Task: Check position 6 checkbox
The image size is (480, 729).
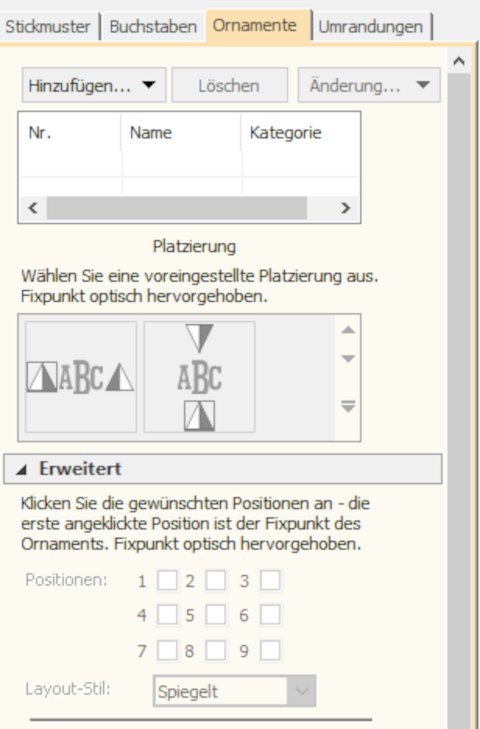Action: point(270,615)
